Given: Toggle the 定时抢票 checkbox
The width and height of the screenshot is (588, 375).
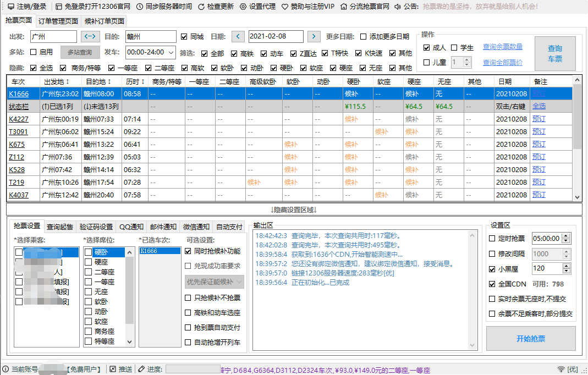Looking at the screenshot, I should coord(492,239).
